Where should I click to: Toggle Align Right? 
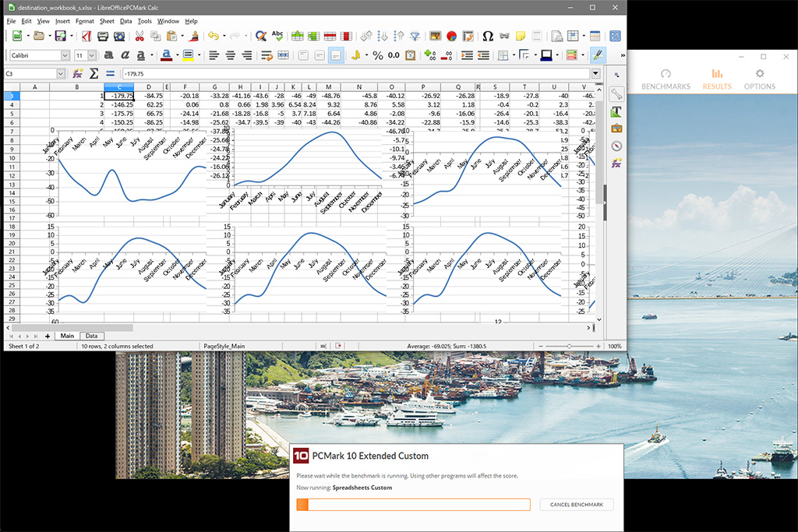tap(246, 55)
